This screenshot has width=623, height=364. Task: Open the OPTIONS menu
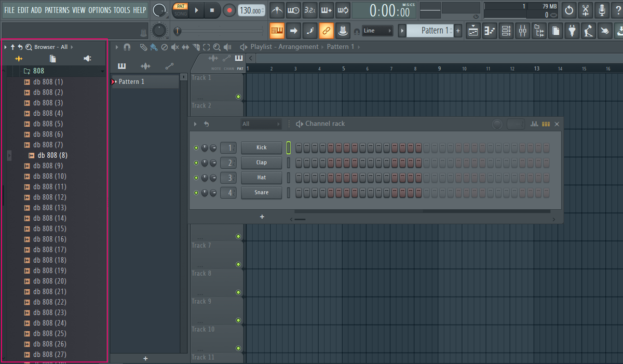tap(100, 10)
